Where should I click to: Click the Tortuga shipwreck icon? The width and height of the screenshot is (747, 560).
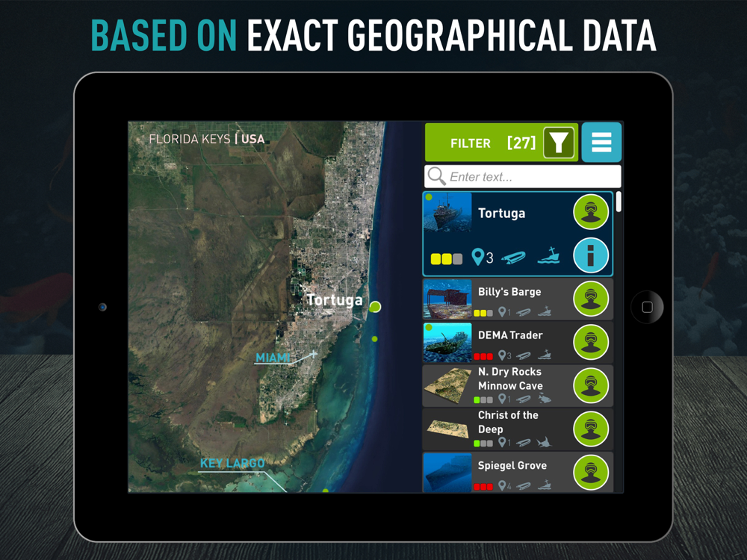click(548, 255)
